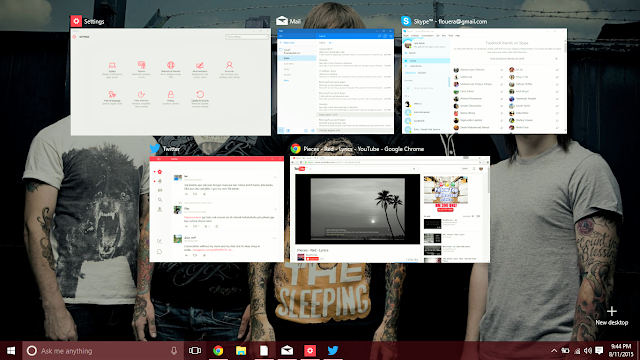The height and width of the screenshot is (360, 640).
Task: Open the Action Center notifications icon
Action: [x=599, y=351]
